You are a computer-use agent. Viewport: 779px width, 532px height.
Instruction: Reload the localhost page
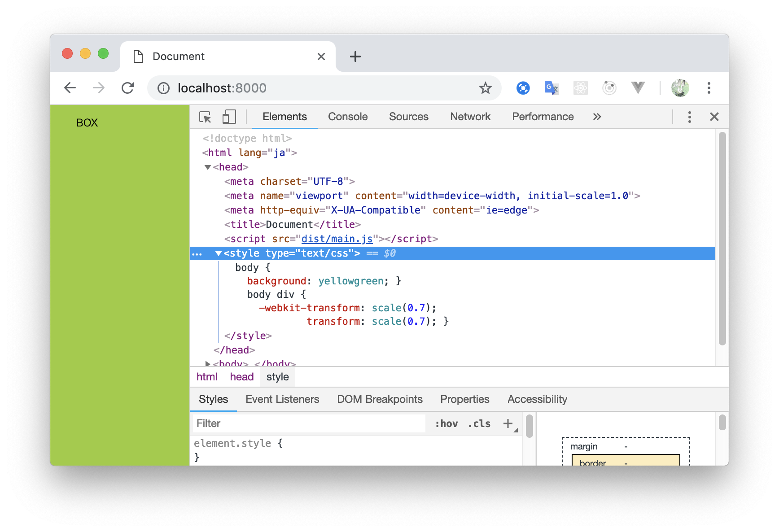pyautogui.click(x=128, y=88)
